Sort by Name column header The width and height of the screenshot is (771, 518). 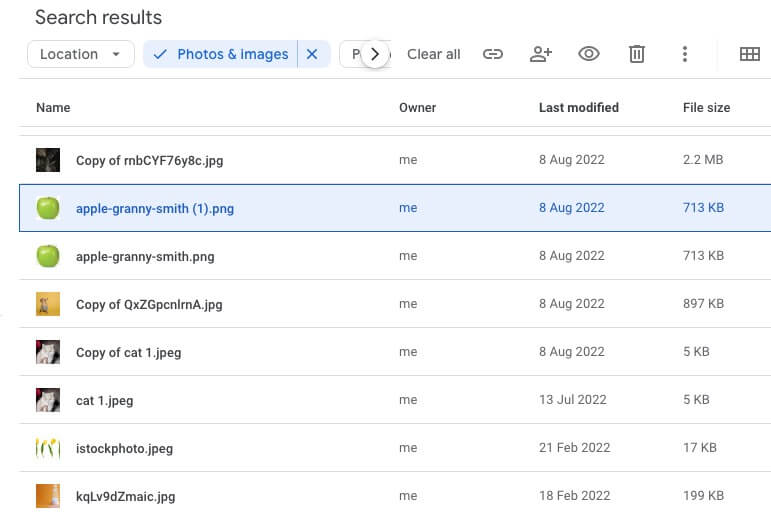coord(53,107)
